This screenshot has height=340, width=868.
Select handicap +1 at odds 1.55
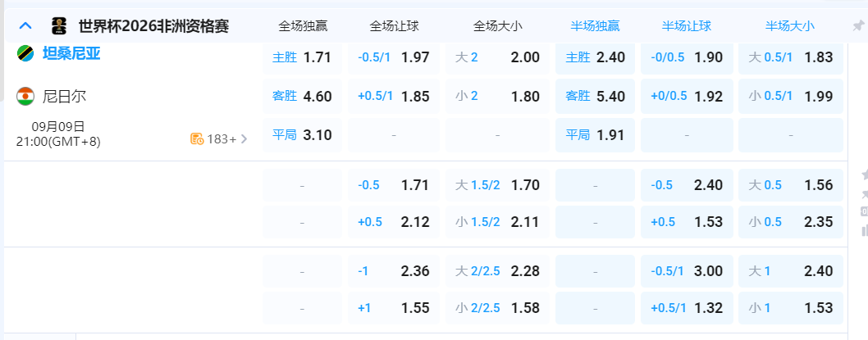click(x=394, y=308)
